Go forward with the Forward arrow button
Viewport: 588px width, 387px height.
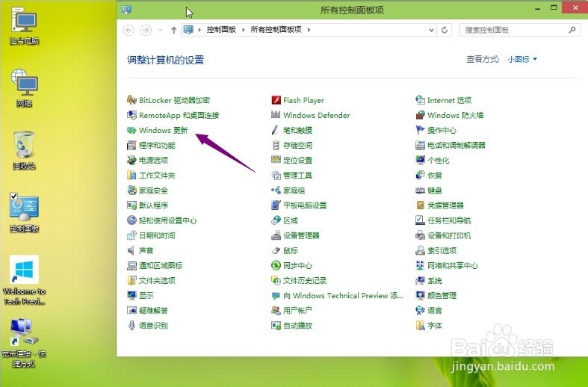tap(146, 30)
